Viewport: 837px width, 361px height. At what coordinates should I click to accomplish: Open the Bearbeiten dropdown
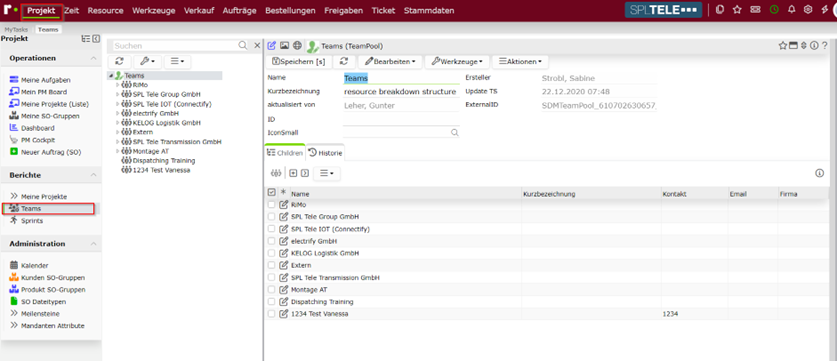click(390, 62)
